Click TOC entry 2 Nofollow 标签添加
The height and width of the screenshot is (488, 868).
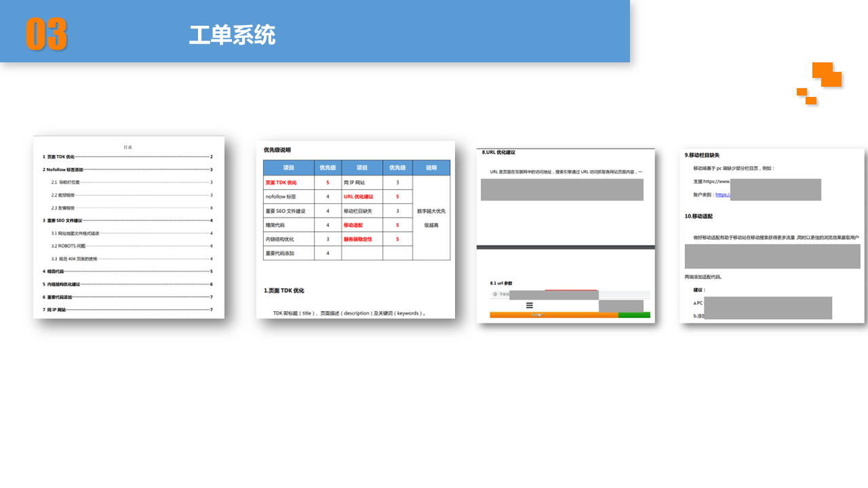(63, 169)
